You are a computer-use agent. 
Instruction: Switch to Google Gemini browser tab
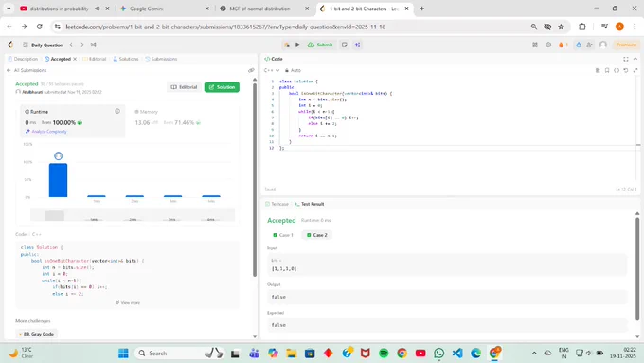pyautogui.click(x=164, y=9)
